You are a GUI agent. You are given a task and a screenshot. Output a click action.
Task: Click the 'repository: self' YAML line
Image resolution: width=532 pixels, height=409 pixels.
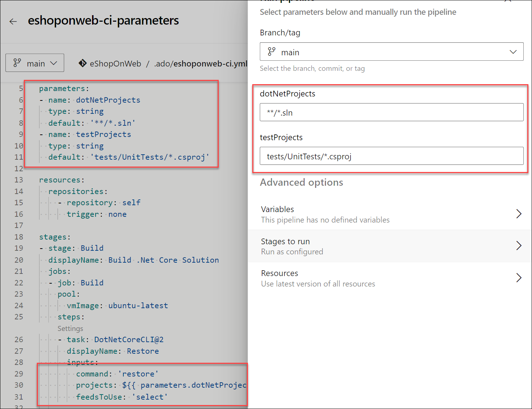coord(99,203)
